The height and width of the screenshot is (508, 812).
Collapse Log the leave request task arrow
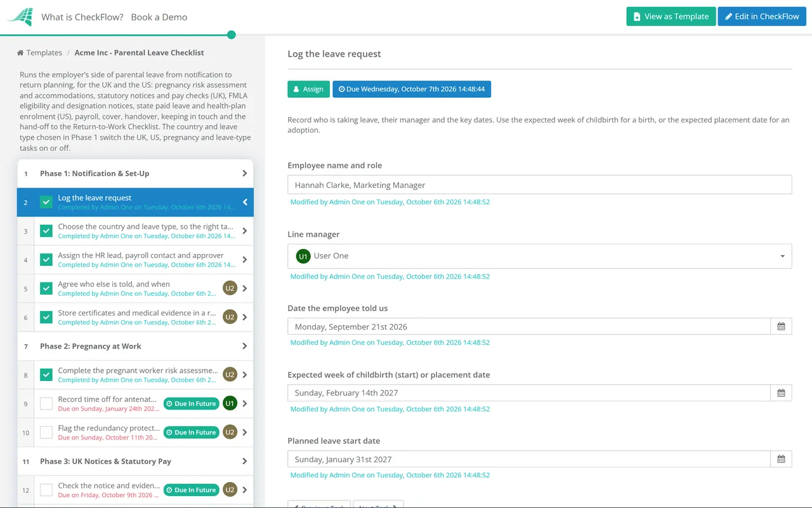[245, 203]
